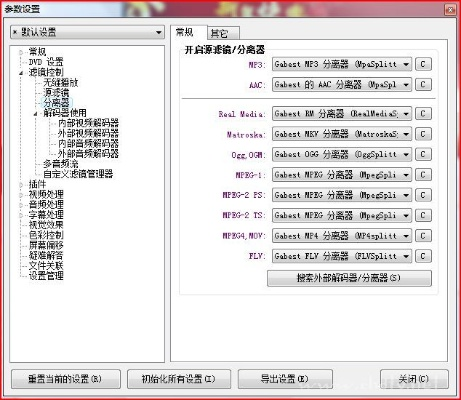The image size is (461, 400).
Task: Select 视觉效果 in the tree
Action: tap(46, 225)
